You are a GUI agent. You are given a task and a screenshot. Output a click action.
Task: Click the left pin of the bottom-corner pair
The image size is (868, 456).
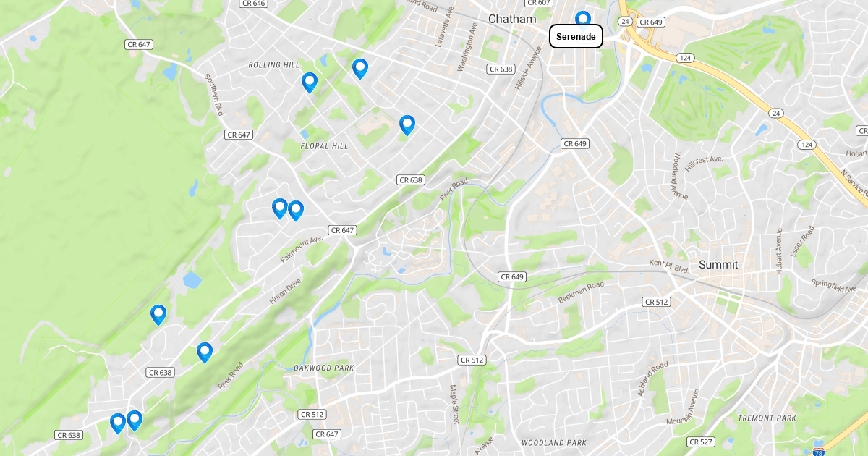click(x=118, y=423)
